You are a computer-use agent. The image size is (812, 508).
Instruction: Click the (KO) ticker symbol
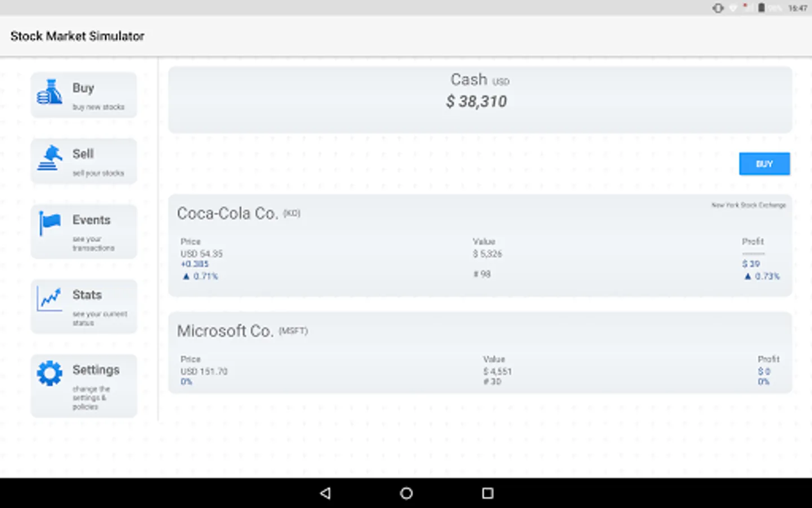(x=292, y=213)
